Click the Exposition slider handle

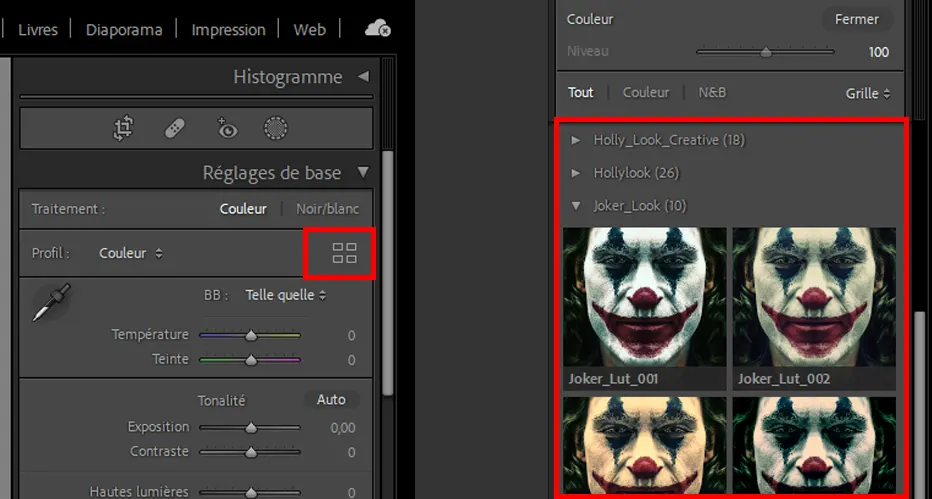click(251, 428)
